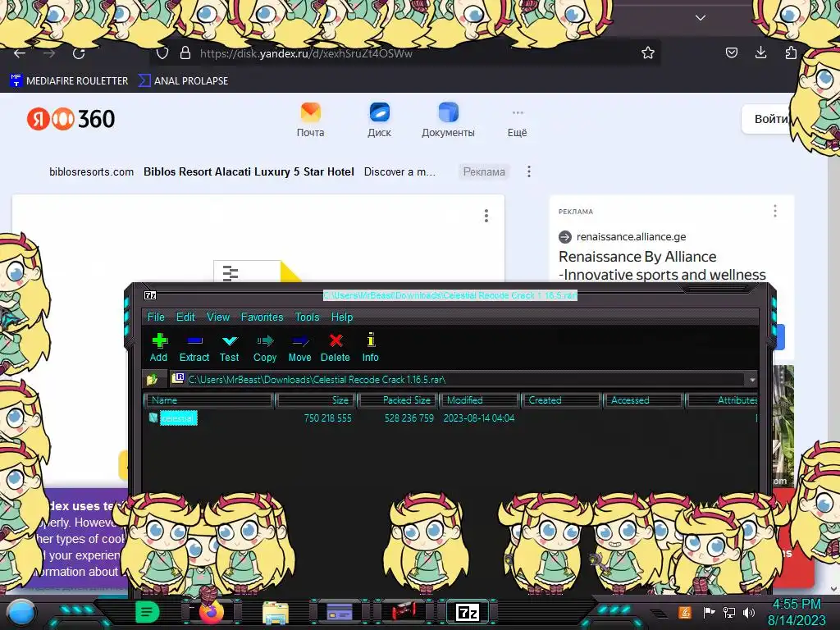The width and height of the screenshot is (840, 630).
Task: Open the 7-Zip File menu
Action: click(x=156, y=317)
